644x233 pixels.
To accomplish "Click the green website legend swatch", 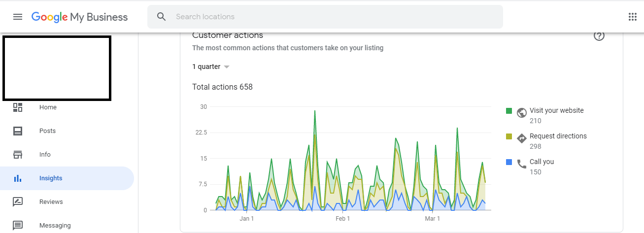I will tap(509, 111).
